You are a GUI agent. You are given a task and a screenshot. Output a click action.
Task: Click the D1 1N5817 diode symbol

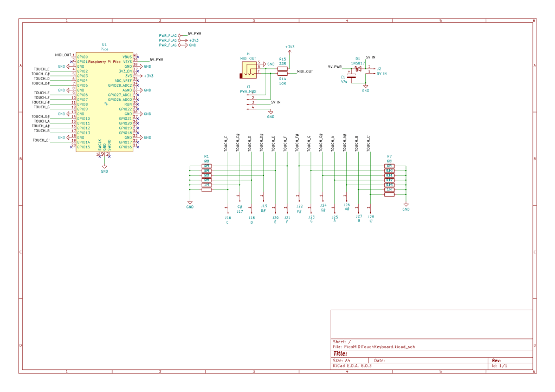357,68
